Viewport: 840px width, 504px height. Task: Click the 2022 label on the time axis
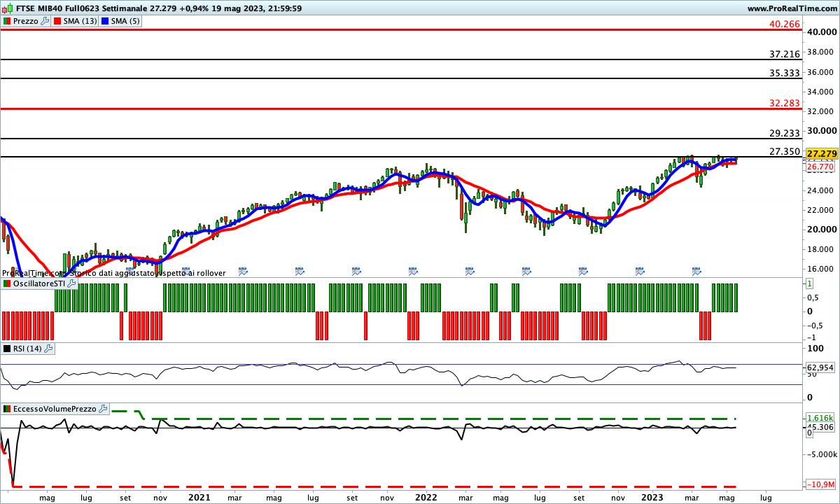click(x=426, y=498)
